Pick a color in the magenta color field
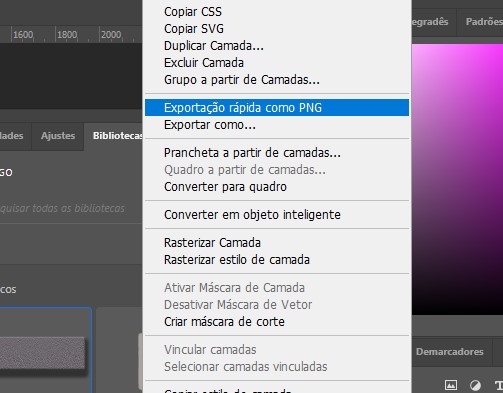The width and height of the screenshot is (503, 393). 457,179
